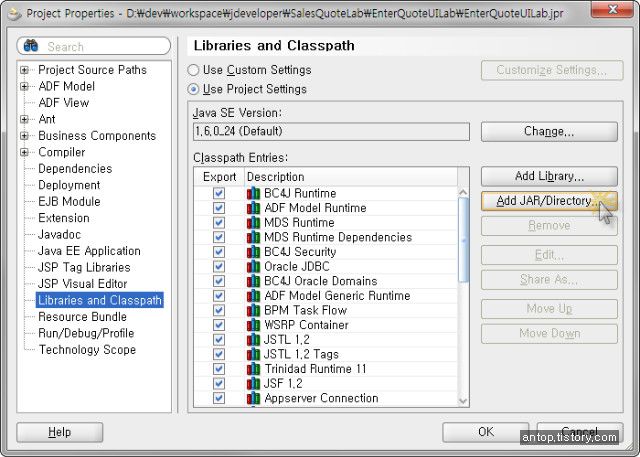640x457 pixels.
Task: Expand the Compiler tree node
Action: 24,152
